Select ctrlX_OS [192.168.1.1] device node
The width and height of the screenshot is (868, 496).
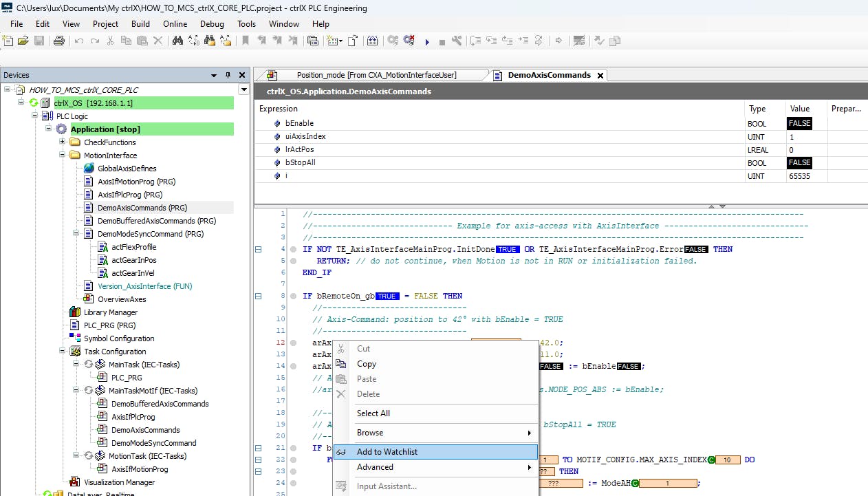pos(93,103)
